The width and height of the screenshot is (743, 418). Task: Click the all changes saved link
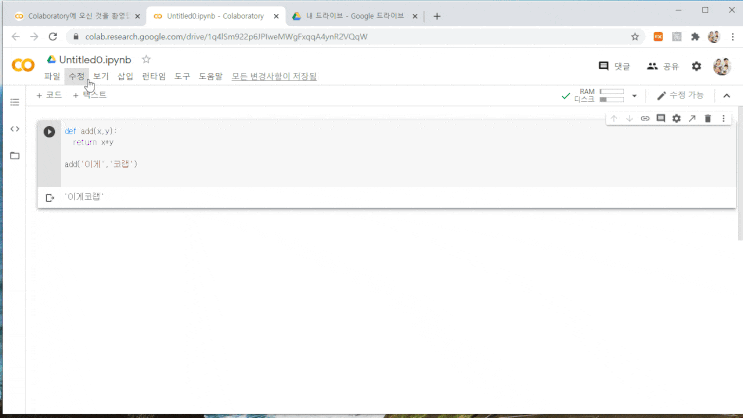[x=274, y=76]
